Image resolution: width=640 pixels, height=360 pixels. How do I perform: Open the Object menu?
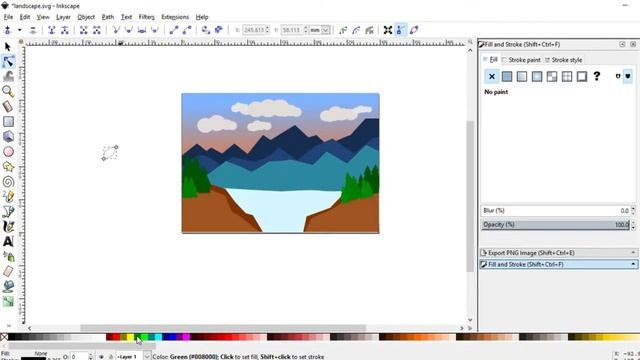coord(86,17)
